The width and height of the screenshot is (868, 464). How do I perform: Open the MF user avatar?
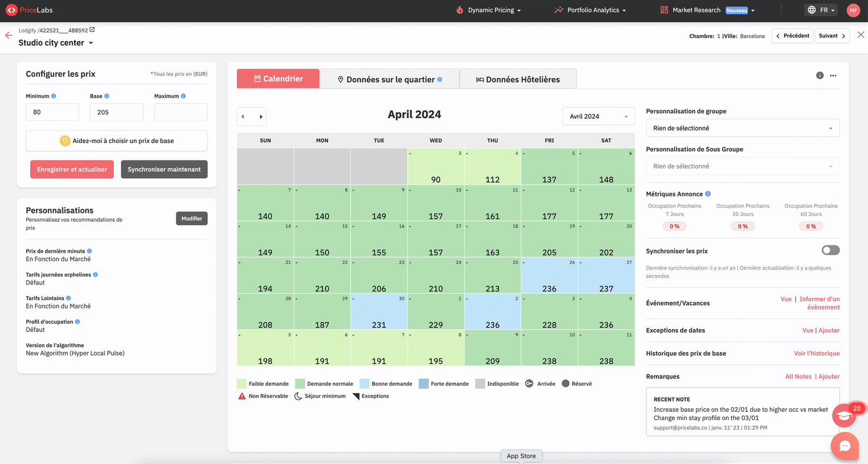853,10
